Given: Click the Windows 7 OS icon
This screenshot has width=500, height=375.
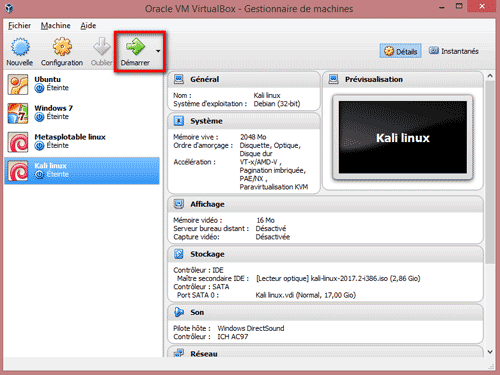Looking at the screenshot, I should pyautogui.click(x=18, y=113).
